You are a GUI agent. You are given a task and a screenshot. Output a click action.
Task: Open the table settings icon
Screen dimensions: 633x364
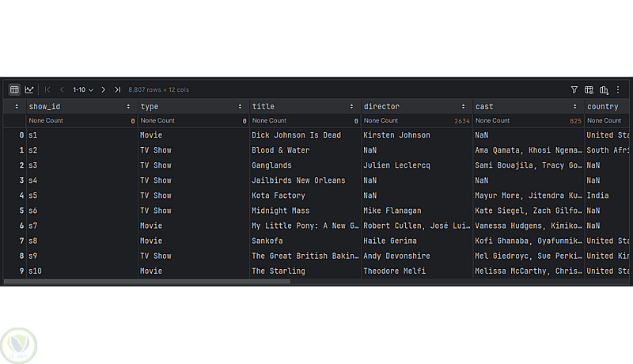589,90
